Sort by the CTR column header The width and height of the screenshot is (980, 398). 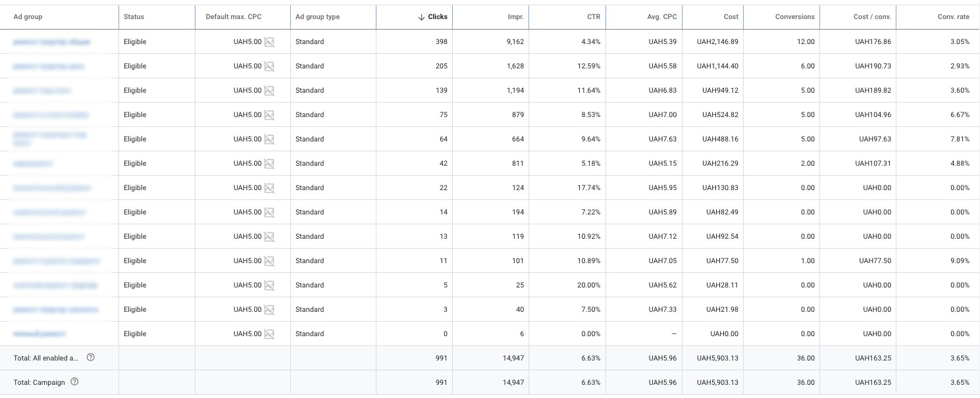593,17
